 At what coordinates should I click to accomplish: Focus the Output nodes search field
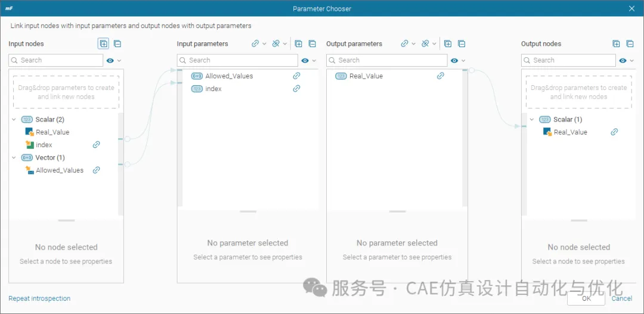pos(568,60)
